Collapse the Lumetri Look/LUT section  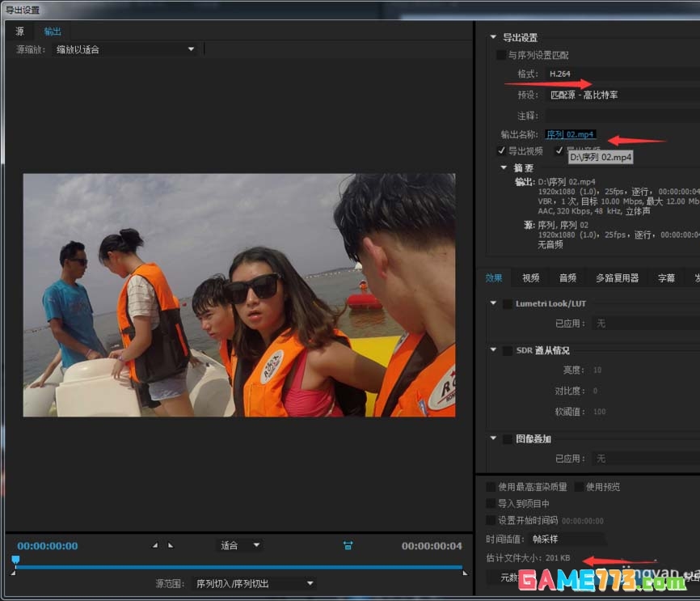point(493,303)
